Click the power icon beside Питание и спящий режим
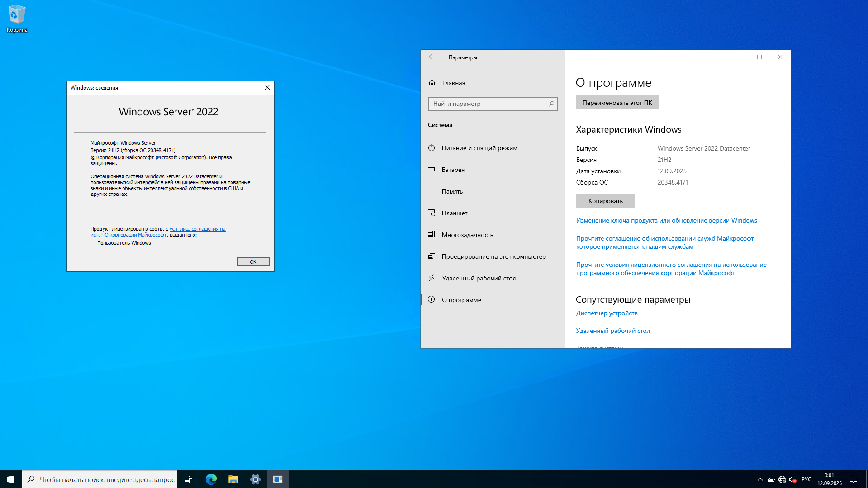 [x=432, y=148]
